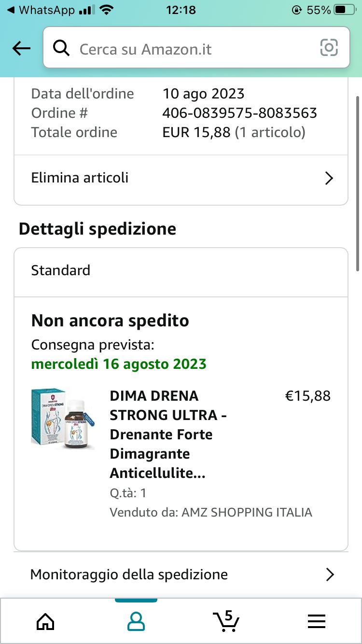362x644 pixels.
Task: Tap the mercoledì 16 agosto 2023 delivery date
Action: pos(119,364)
